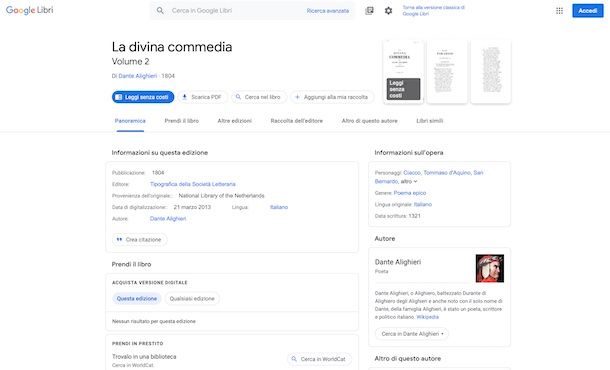Click the Accedi button
This screenshot has height=370, width=610.
coord(587,11)
